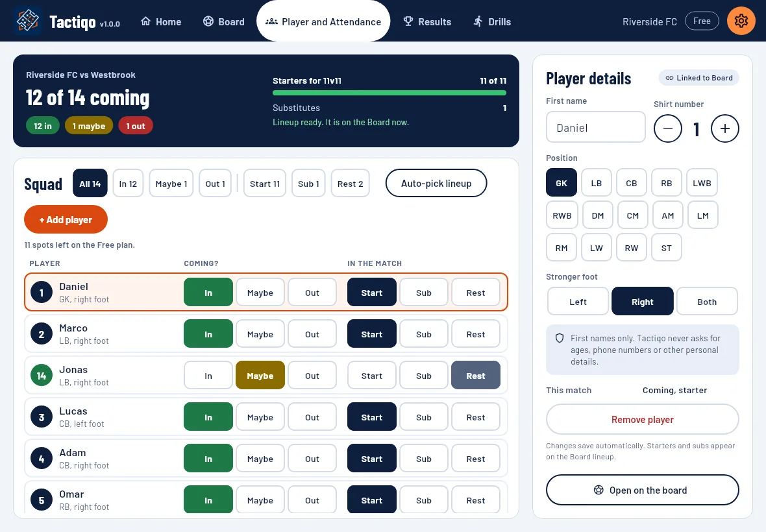Click the Free plan badge
Viewport: 766px width, 532px height.
(702, 21)
